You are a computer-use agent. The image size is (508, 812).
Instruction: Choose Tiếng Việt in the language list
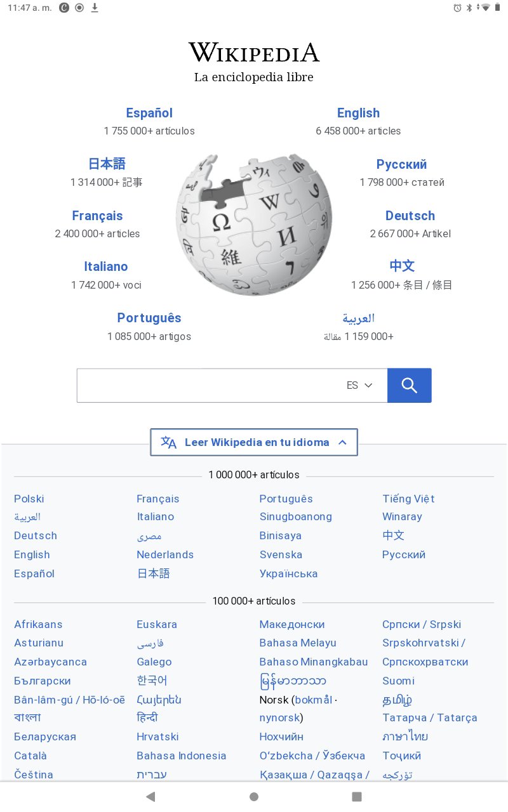tap(408, 499)
